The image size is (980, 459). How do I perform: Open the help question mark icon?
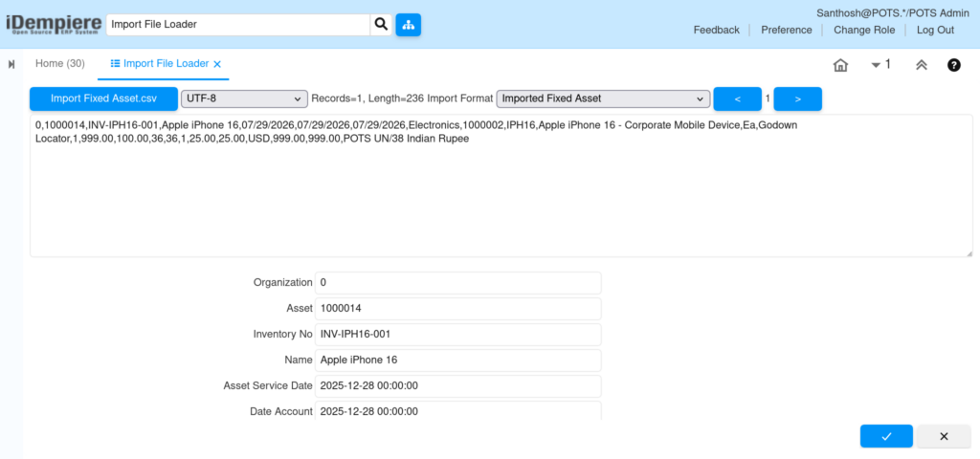coord(954,65)
